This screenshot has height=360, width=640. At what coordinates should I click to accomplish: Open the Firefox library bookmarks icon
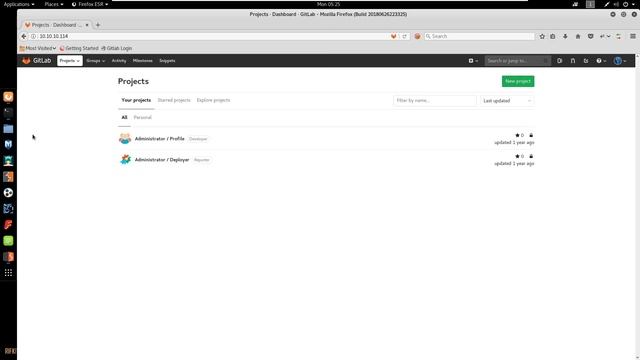click(x=553, y=36)
